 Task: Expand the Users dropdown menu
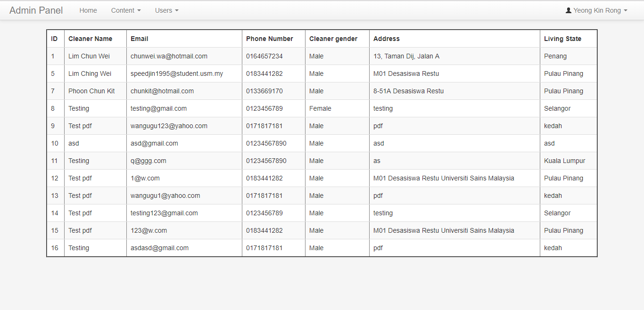pos(166,10)
